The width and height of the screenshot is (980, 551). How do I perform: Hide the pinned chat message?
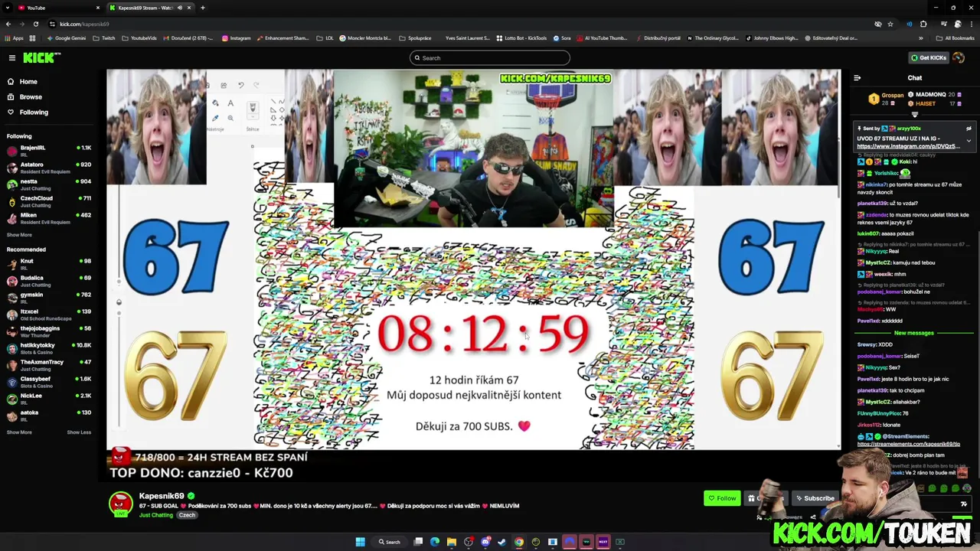click(x=969, y=129)
